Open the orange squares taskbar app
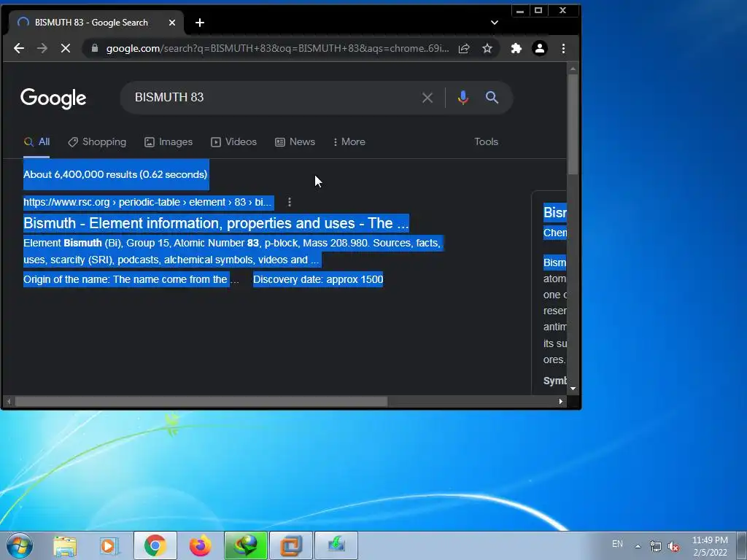This screenshot has width=747, height=560. [291, 545]
